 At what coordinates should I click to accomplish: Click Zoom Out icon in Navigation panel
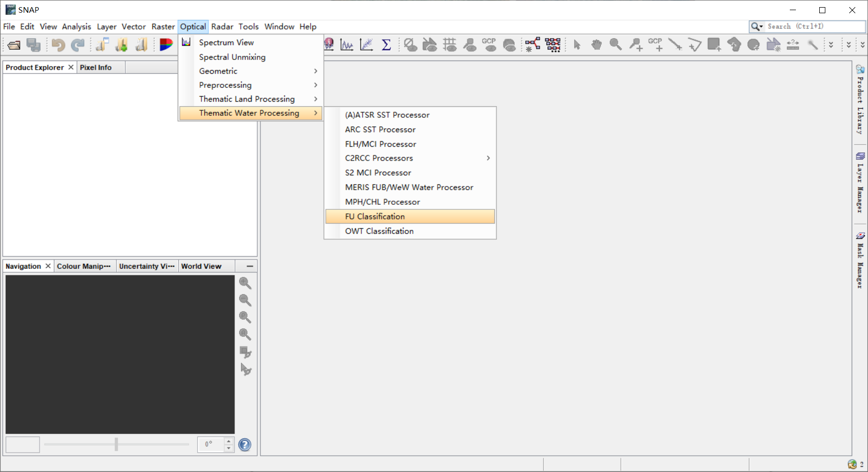(245, 300)
